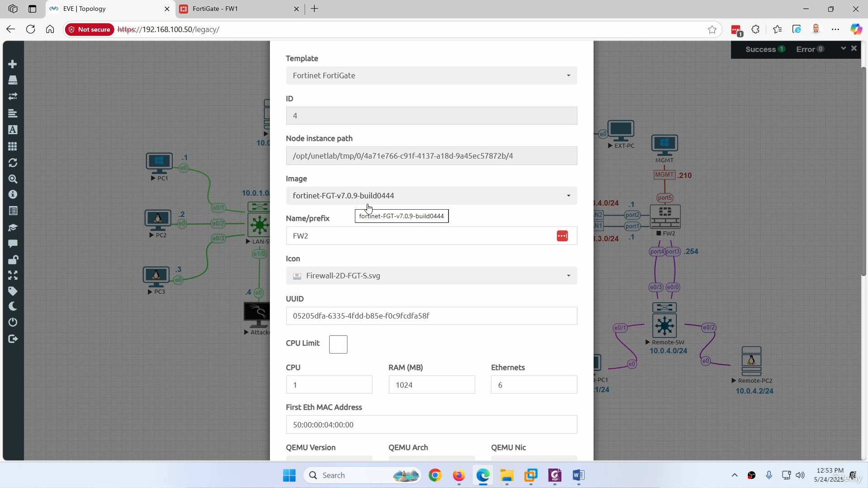This screenshot has width=868, height=488.
Task: Open the Lab details list icon
Action: pos(13,211)
